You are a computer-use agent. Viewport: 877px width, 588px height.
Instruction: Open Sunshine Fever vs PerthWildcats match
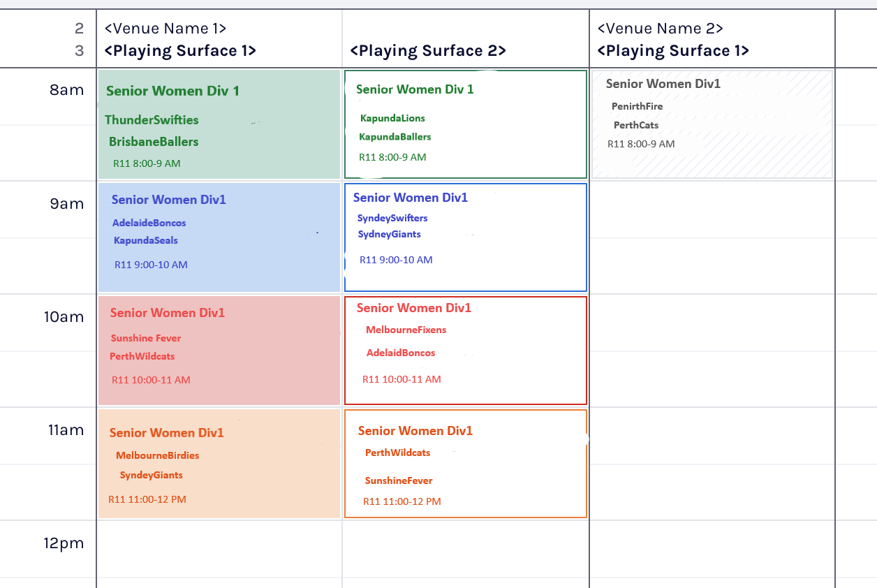point(219,351)
